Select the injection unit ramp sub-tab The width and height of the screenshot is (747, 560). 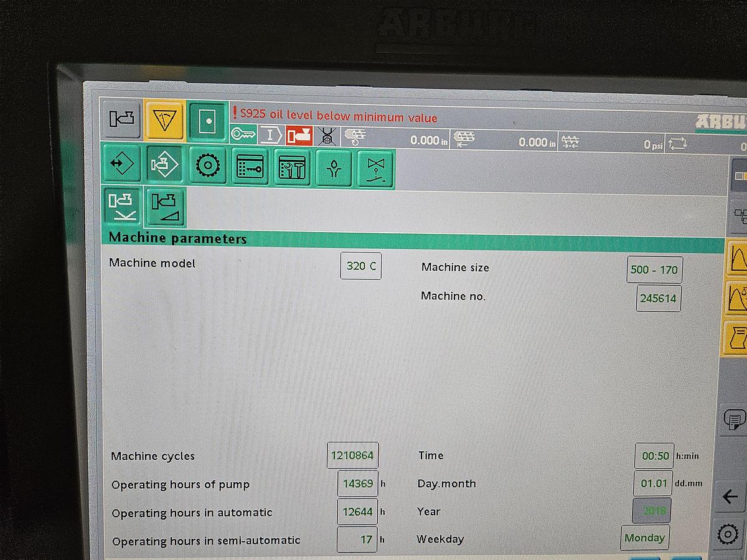[164, 208]
